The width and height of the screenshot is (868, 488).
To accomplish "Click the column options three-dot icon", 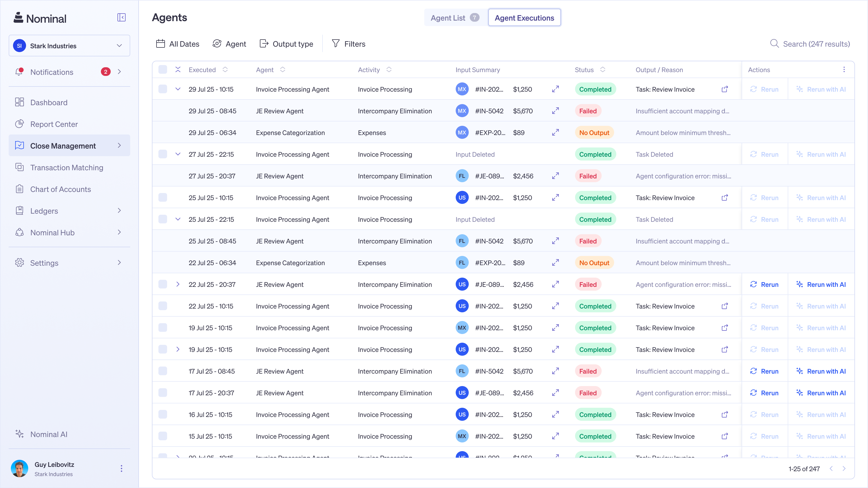I will tap(844, 69).
